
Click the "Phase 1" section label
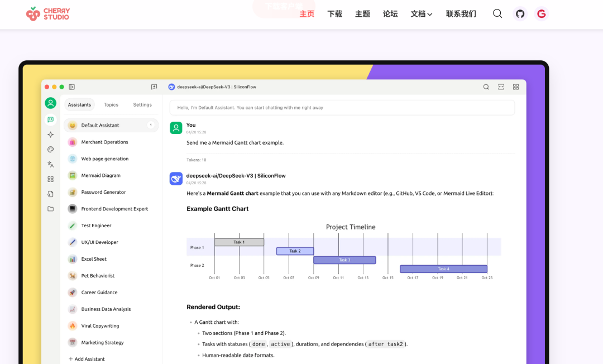(197, 247)
